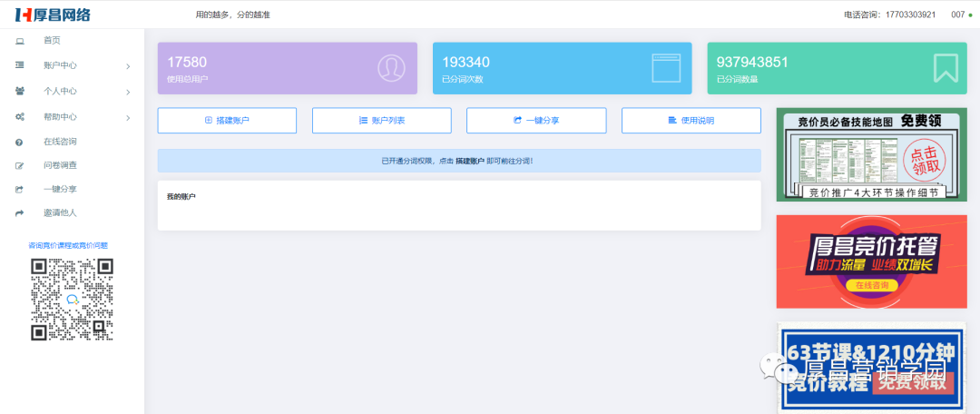The height and width of the screenshot is (414, 980).
Task: Click the 咨询竞价课程或竞价问题 link
Action: [68, 246]
